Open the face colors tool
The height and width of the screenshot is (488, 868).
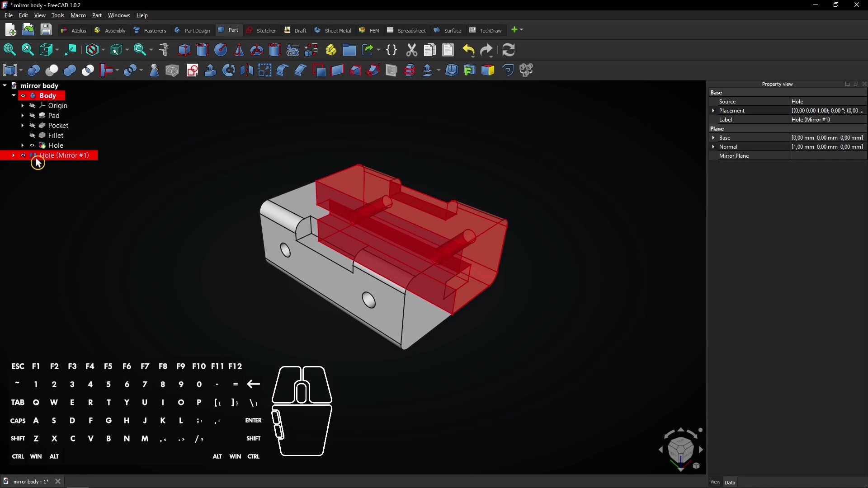pyautogui.click(x=488, y=70)
